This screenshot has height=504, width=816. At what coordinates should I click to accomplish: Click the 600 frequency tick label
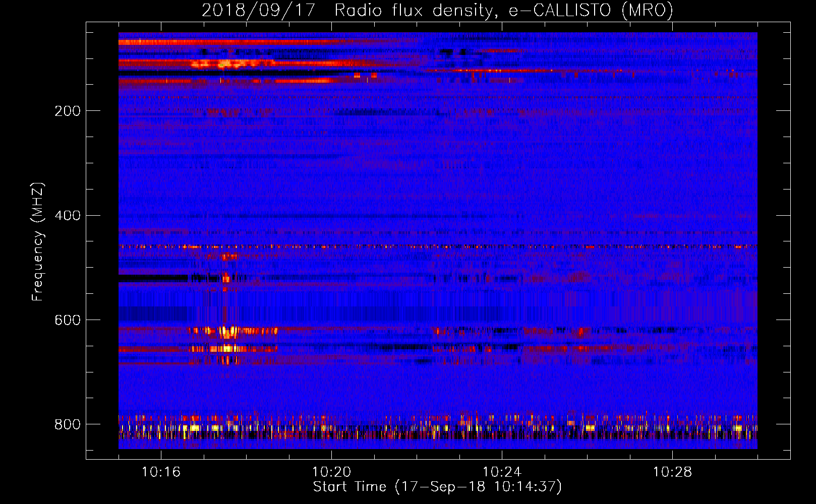[x=68, y=320]
